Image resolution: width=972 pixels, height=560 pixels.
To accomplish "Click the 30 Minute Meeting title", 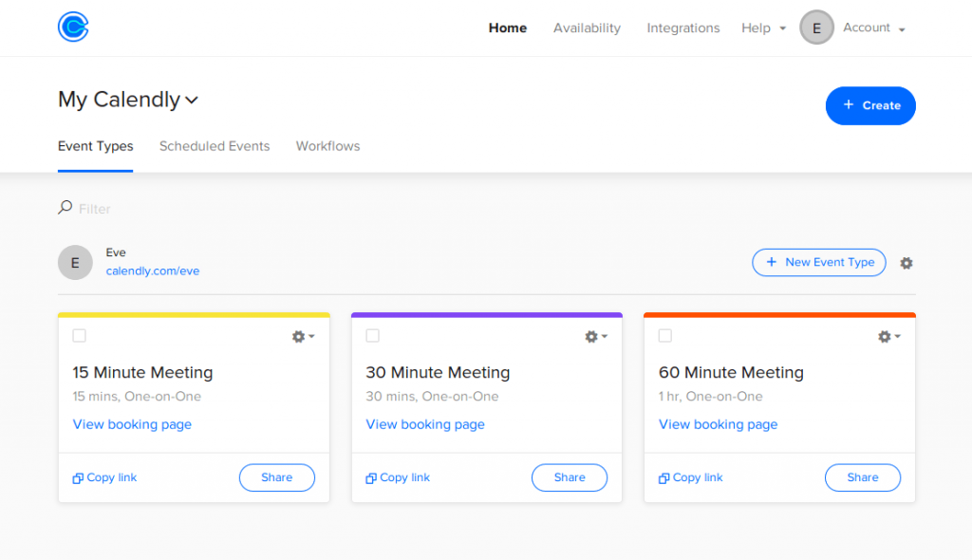I will click(438, 372).
